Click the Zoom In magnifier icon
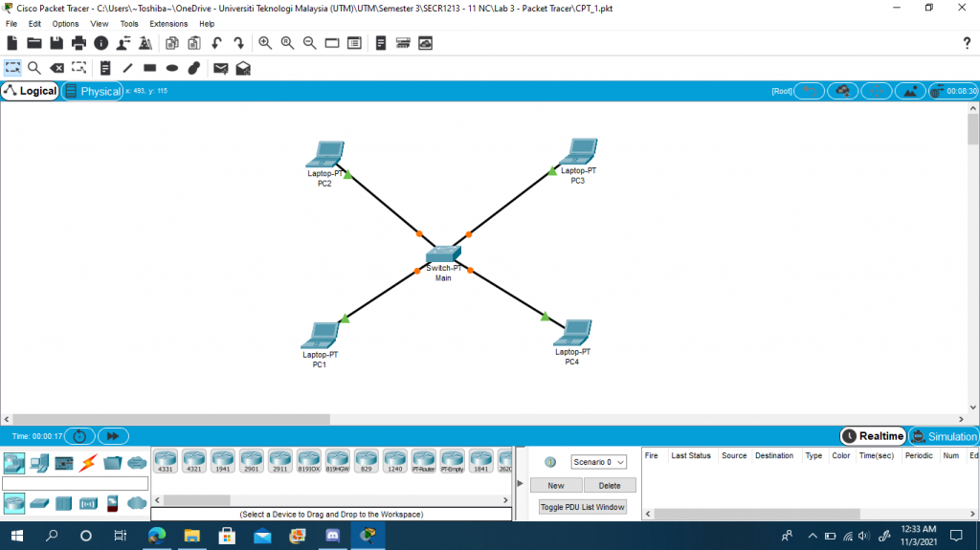 pyautogui.click(x=265, y=43)
